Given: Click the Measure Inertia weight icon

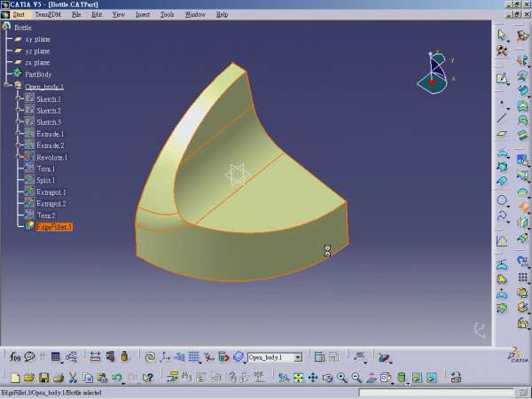Looking at the screenshot, I should tap(124, 356).
